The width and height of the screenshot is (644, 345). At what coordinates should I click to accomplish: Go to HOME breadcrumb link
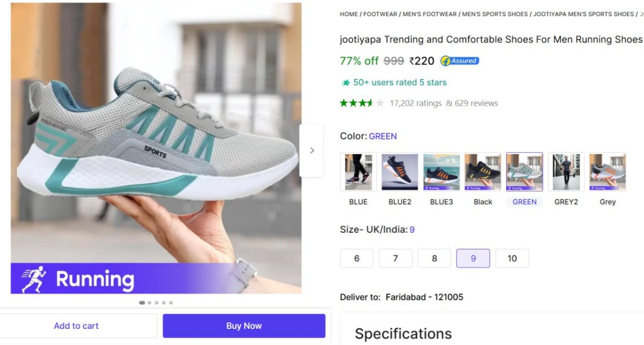(x=349, y=14)
